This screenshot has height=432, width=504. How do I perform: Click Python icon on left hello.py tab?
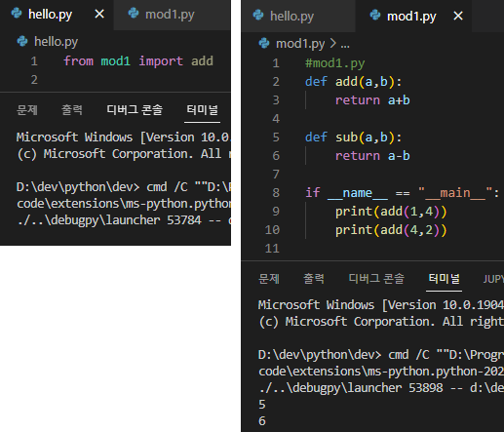click(17, 14)
